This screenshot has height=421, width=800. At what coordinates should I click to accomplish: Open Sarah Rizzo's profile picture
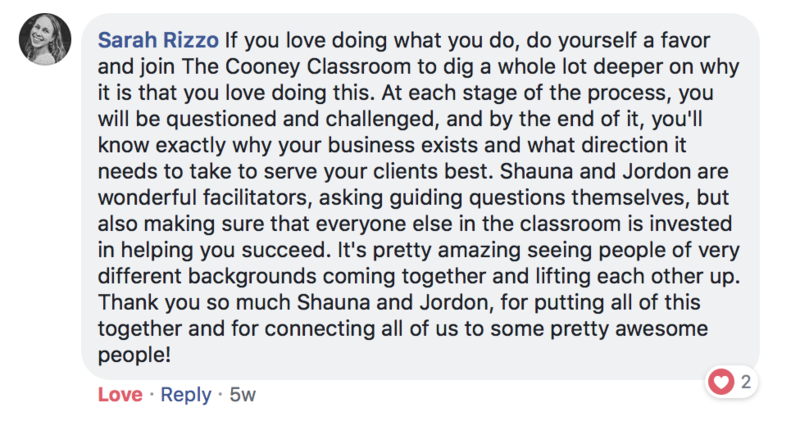pos(45,39)
